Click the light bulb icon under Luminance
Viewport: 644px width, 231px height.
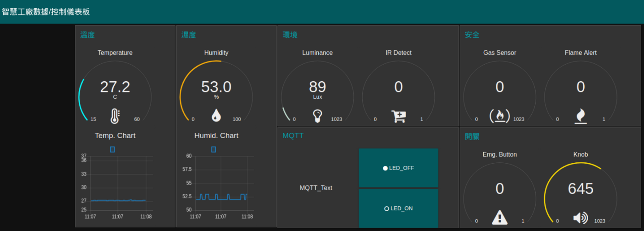point(317,116)
